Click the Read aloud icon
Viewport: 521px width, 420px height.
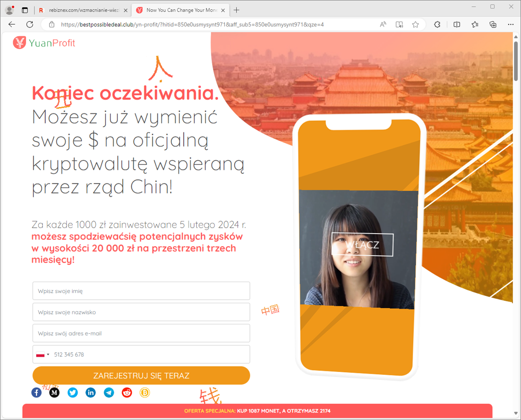pyautogui.click(x=383, y=25)
